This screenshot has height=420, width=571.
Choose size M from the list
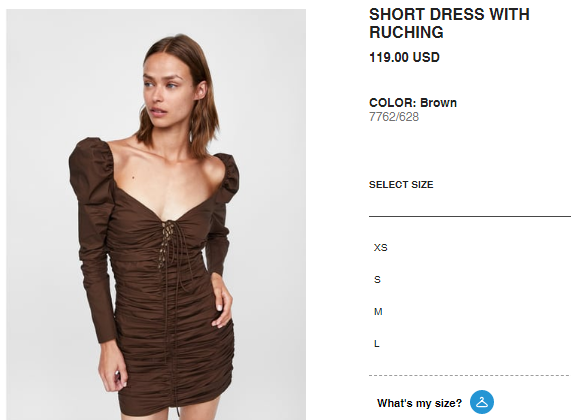378,312
